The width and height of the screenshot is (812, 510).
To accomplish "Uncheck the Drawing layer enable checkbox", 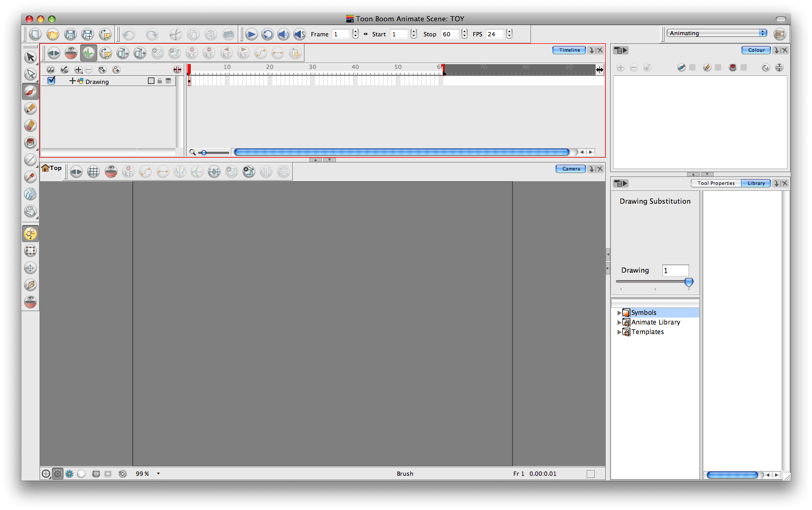I will [x=51, y=81].
